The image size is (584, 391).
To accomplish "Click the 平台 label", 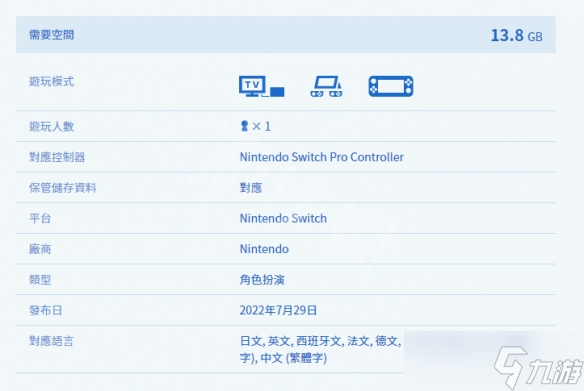I will 40,218.
